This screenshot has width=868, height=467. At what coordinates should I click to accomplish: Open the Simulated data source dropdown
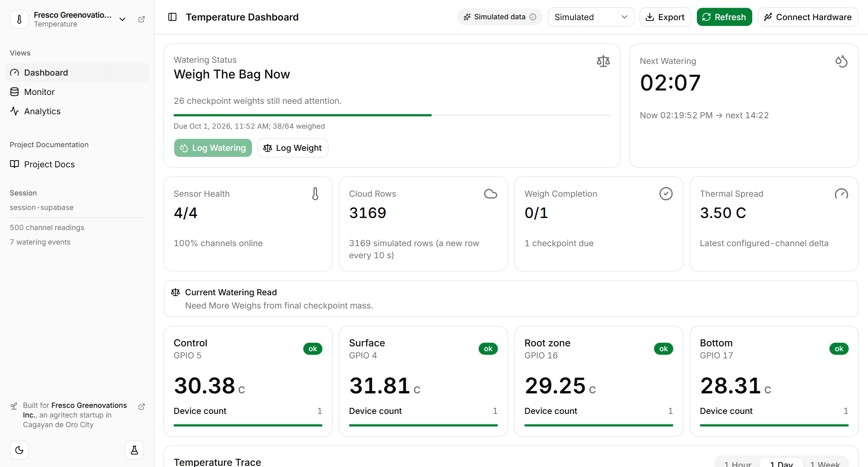point(591,17)
